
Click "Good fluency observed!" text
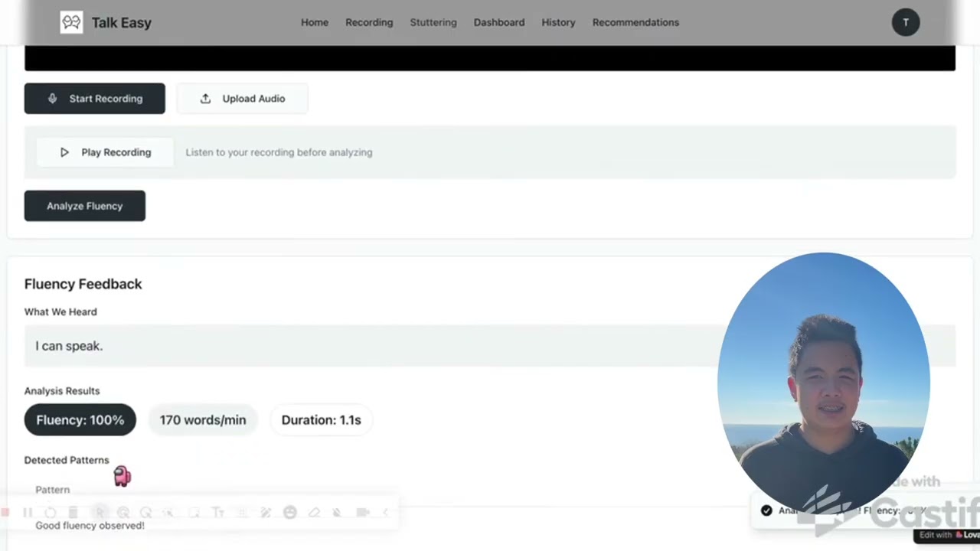pos(90,526)
